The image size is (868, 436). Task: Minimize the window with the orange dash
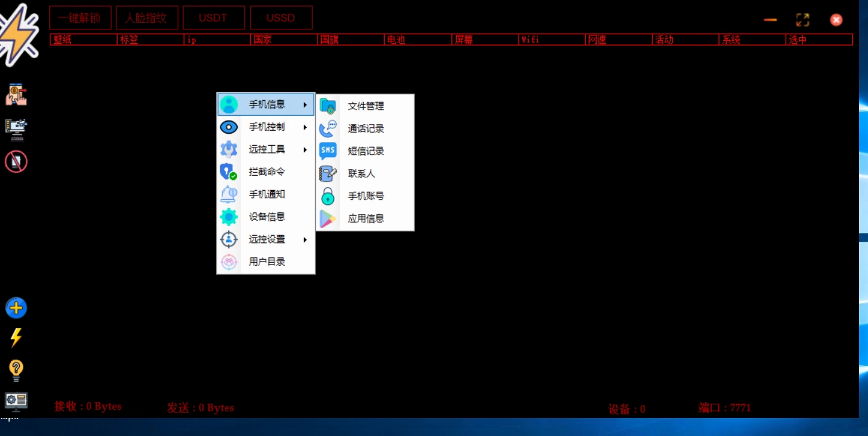(x=770, y=20)
